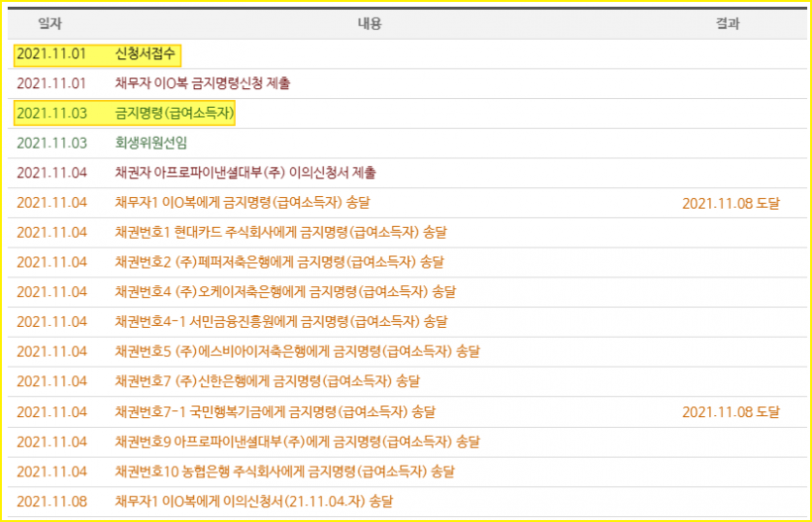812x522 pixels.
Task: Click date 2021.11.01 beside 신청서접수
Action: (51, 53)
